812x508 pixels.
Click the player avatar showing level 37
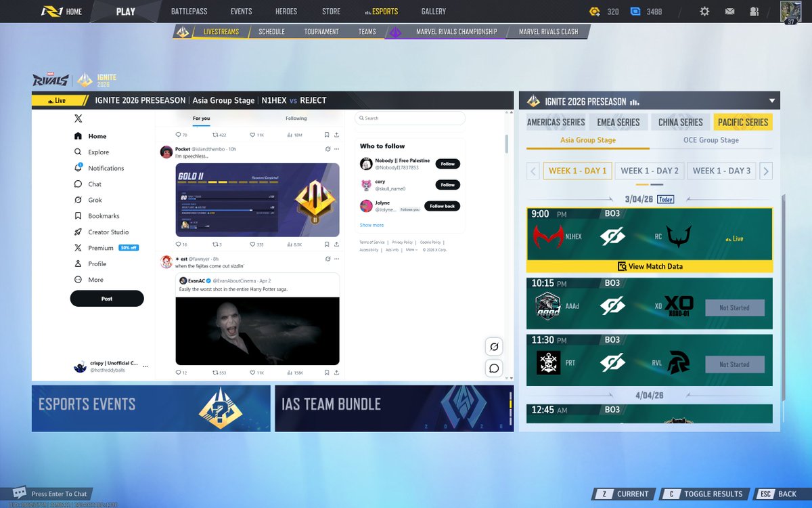click(790, 12)
